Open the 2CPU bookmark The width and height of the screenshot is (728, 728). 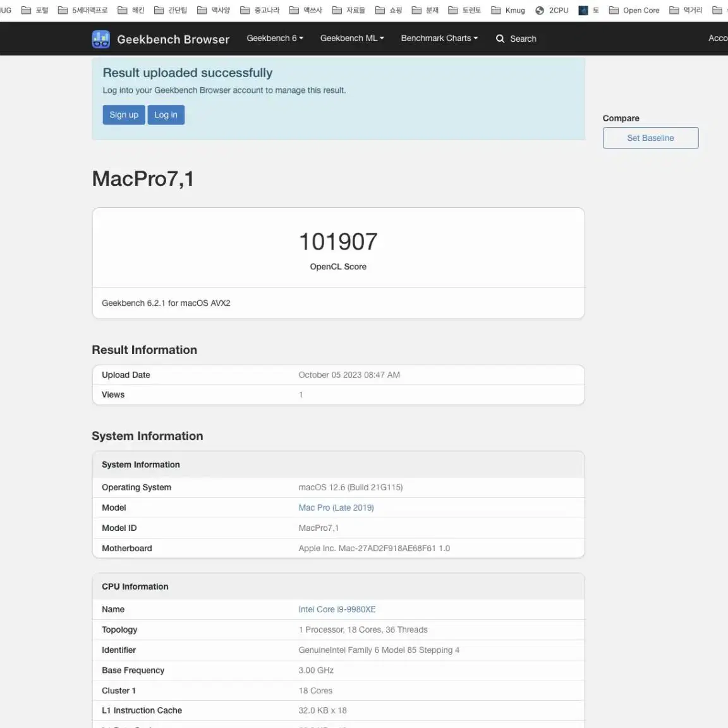[552, 10]
